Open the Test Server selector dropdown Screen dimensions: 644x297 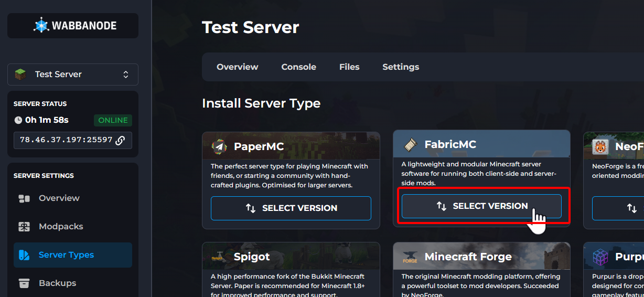[73, 75]
